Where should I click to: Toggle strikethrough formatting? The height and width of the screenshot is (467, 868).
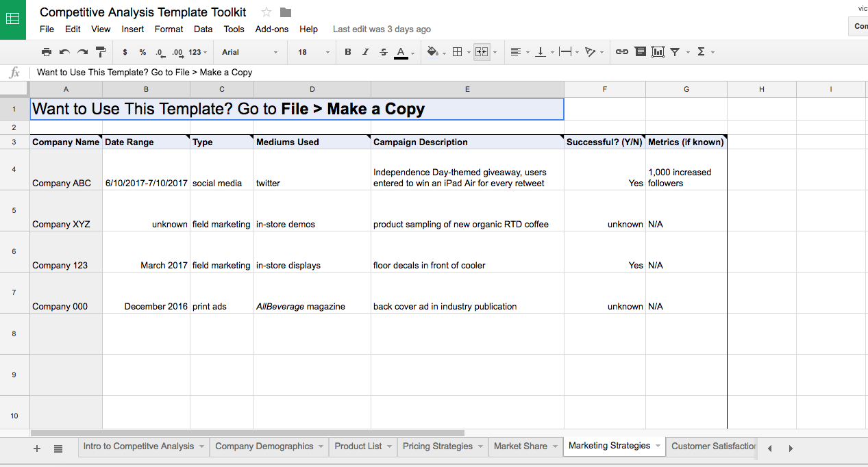(384, 52)
